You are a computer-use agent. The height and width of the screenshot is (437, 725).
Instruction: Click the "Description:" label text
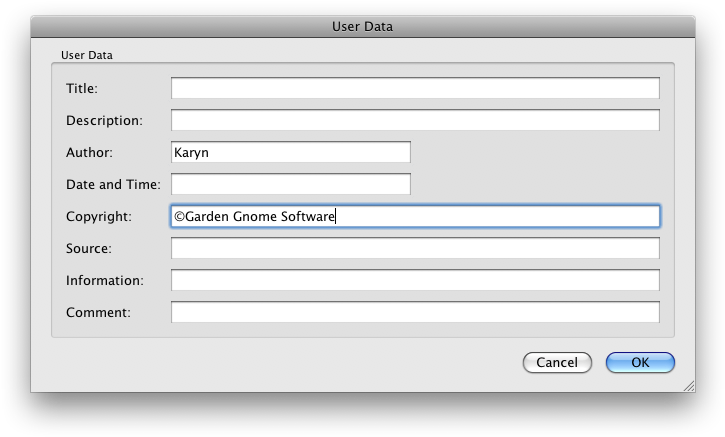point(104,120)
